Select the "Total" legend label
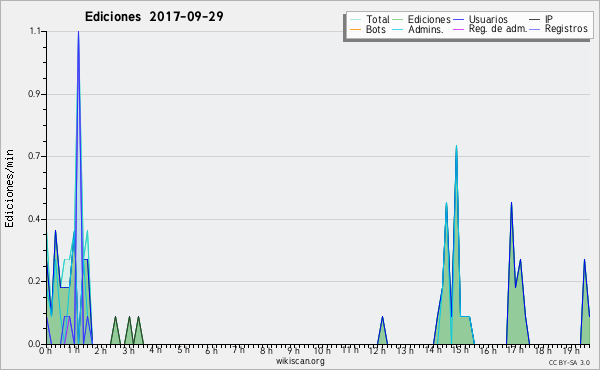This screenshot has width=600, height=370. point(377,19)
